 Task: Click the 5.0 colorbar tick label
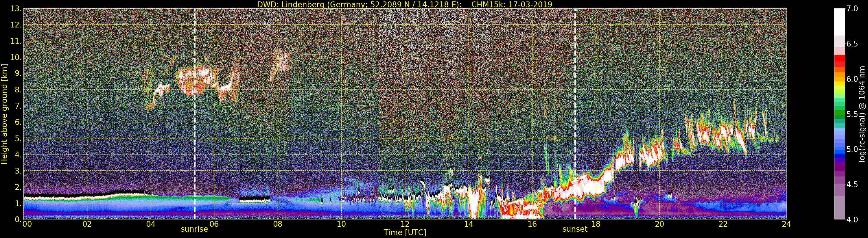point(852,149)
